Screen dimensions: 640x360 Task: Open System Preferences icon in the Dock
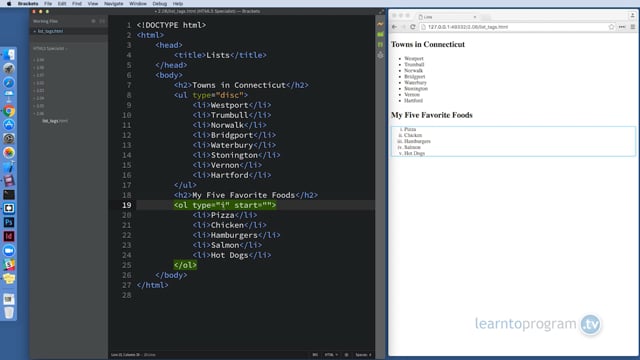[x=9, y=139]
